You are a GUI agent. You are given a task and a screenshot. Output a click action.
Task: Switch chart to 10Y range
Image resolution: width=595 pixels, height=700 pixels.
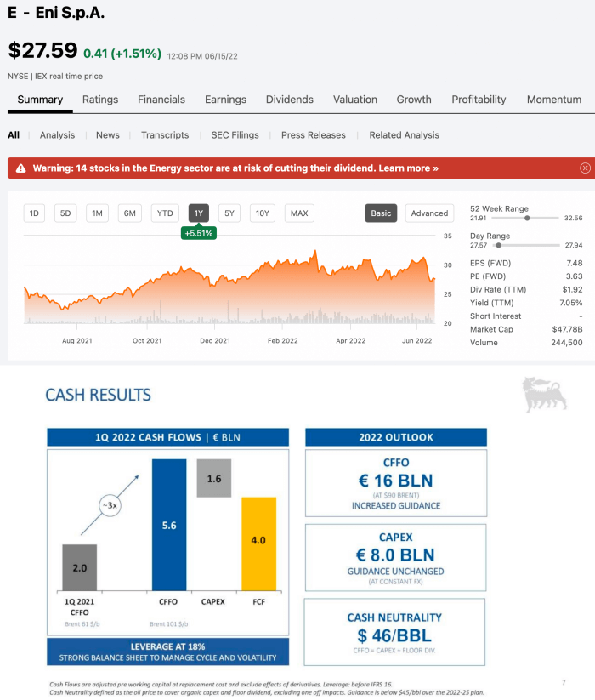[263, 213]
